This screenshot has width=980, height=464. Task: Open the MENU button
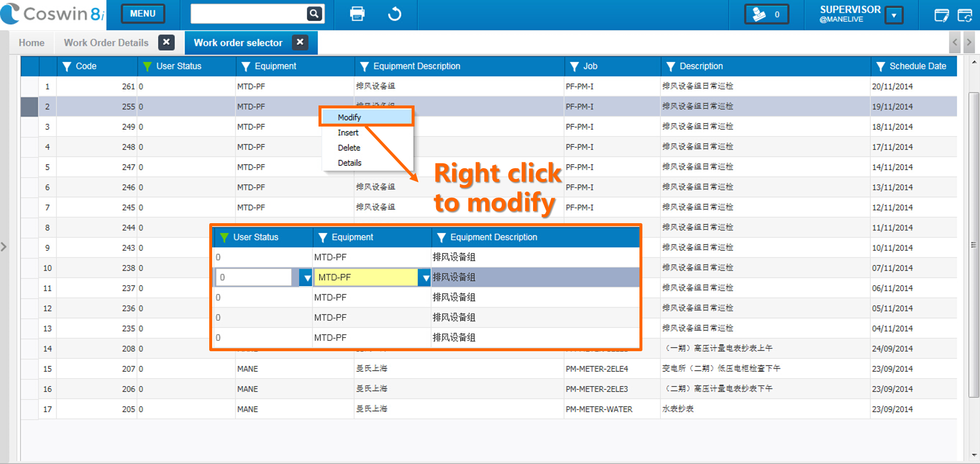pos(143,14)
